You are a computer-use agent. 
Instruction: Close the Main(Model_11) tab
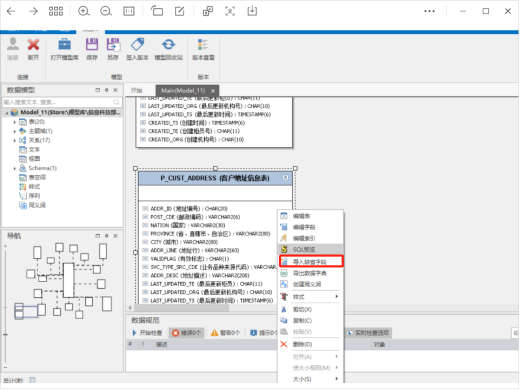click(x=213, y=91)
